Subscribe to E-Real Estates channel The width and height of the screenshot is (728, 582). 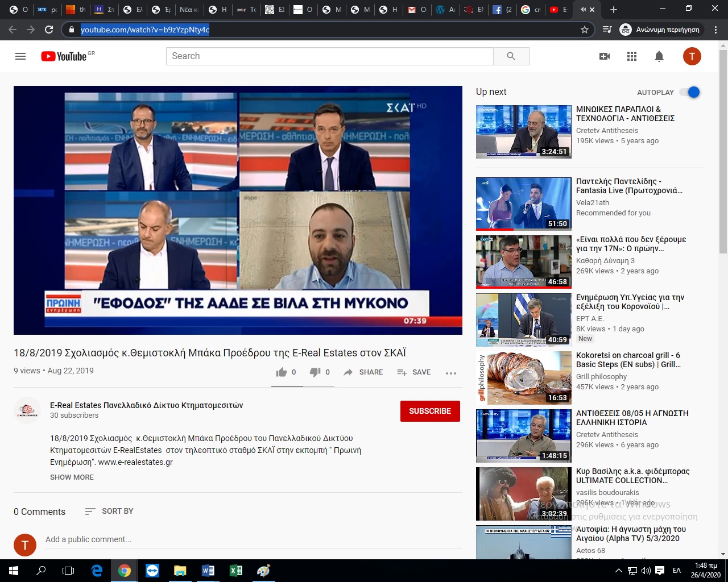pos(430,411)
